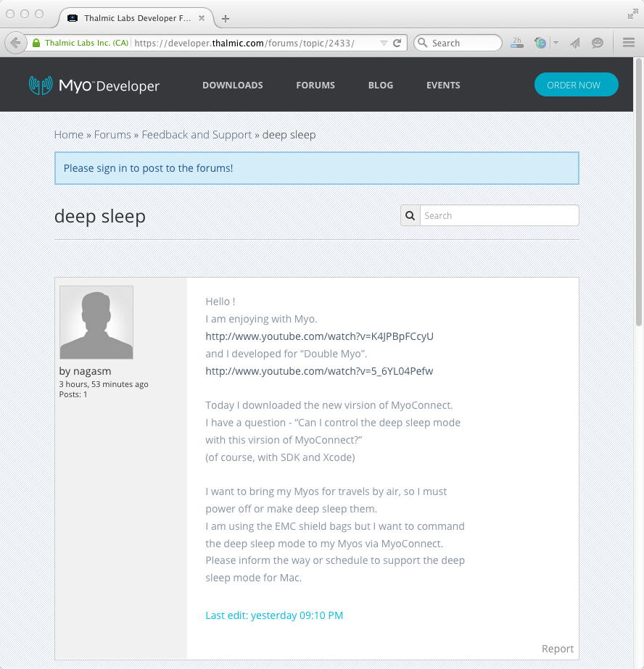Open the FORUMS nav item
Viewport: 644px width, 669px height.
tap(315, 85)
